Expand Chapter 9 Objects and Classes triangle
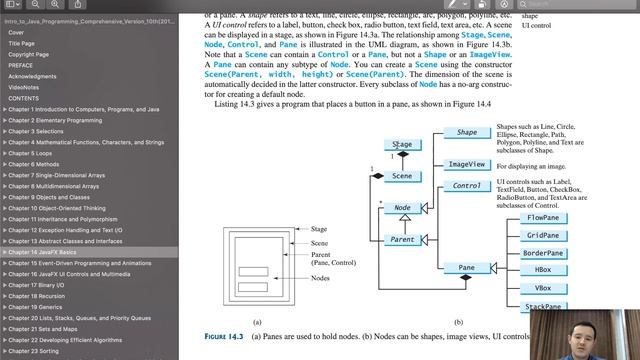640x360 pixels. pyautogui.click(x=4, y=198)
